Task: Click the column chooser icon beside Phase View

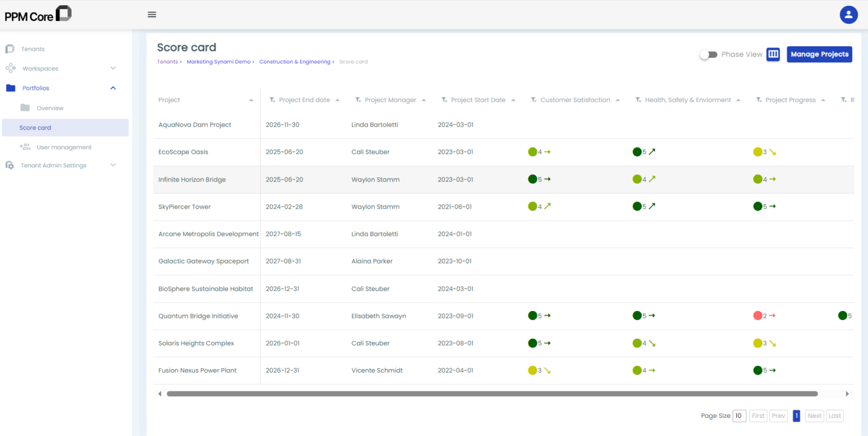Action: [x=773, y=54]
